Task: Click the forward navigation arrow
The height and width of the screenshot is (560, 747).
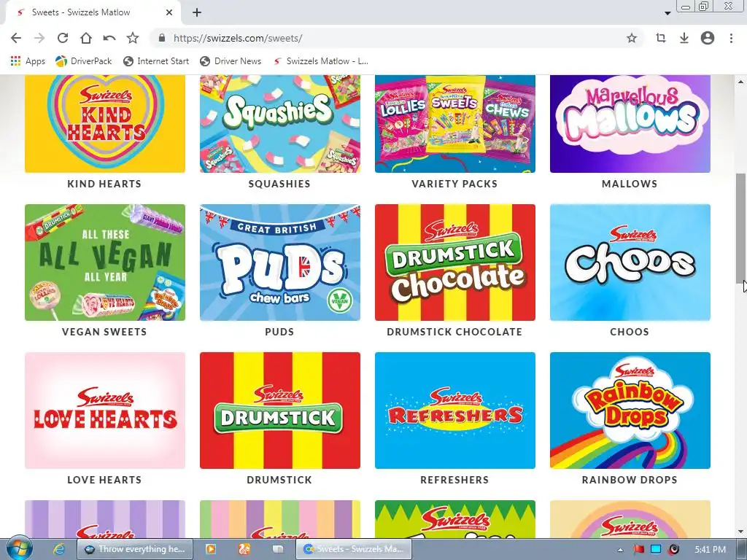Action: click(39, 38)
